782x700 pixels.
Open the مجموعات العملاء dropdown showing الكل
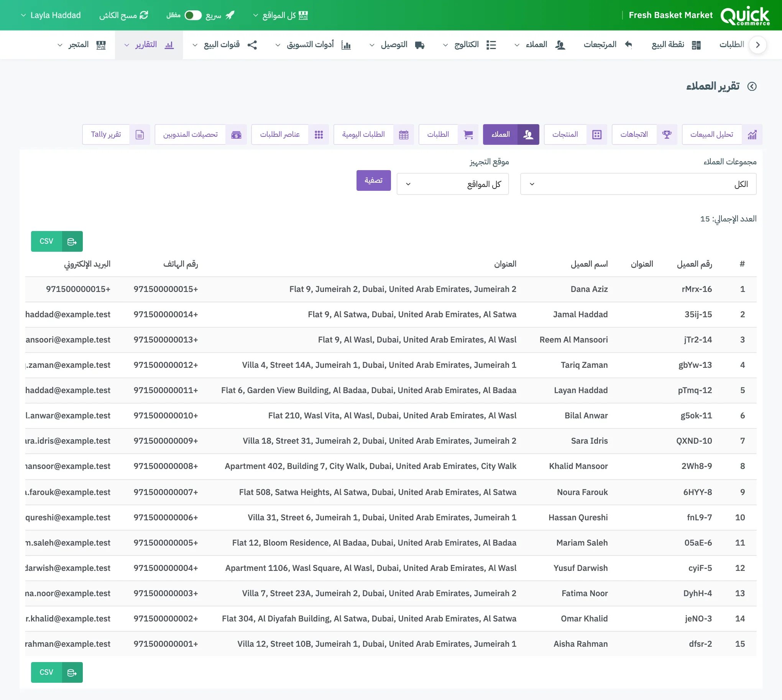click(638, 184)
